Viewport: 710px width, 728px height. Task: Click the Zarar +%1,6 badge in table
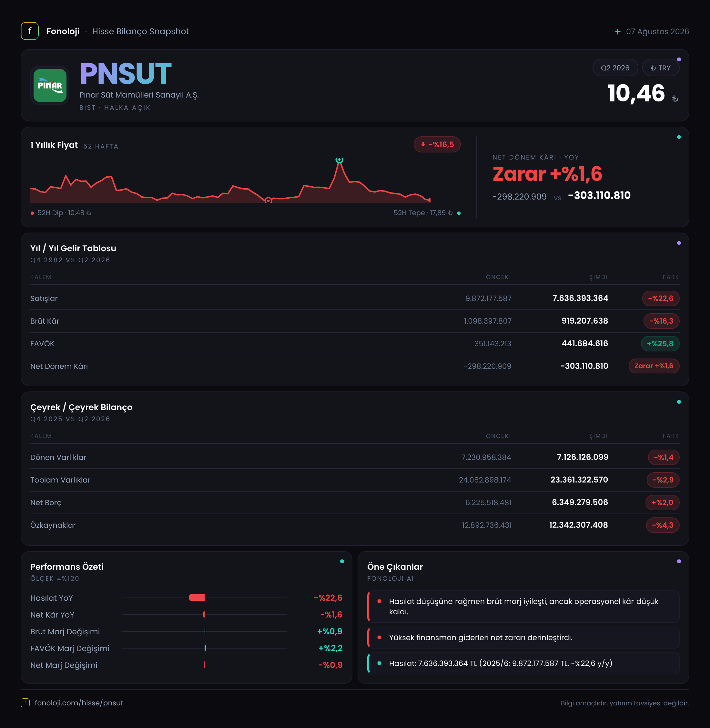click(x=654, y=366)
